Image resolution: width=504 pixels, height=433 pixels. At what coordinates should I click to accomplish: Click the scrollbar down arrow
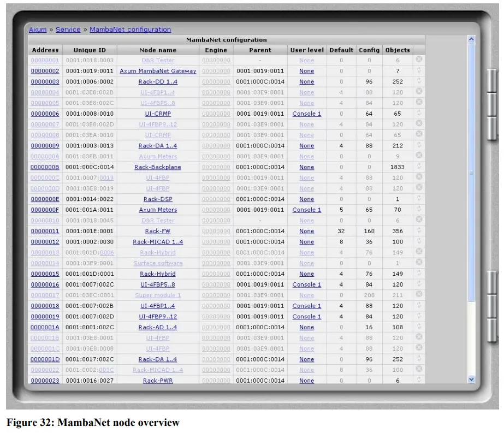pos(471,379)
